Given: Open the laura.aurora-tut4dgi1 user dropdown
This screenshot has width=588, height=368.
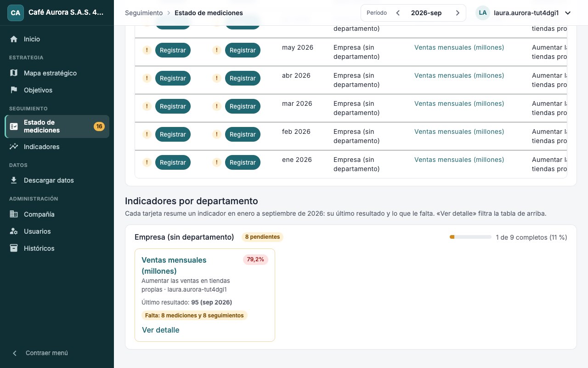Looking at the screenshot, I should pos(524,13).
